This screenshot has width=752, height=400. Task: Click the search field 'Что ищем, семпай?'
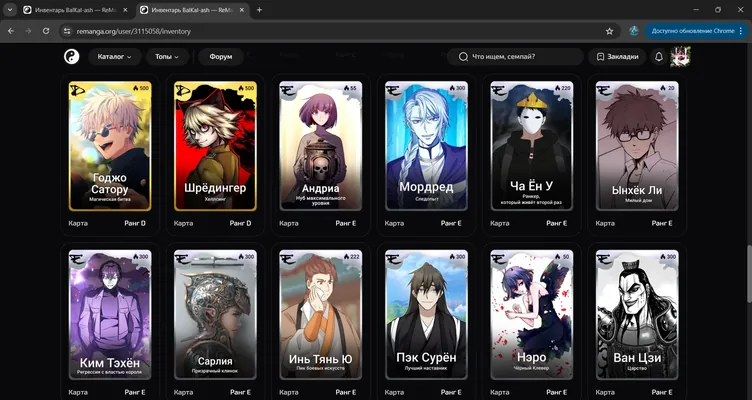(x=515, y=57)
